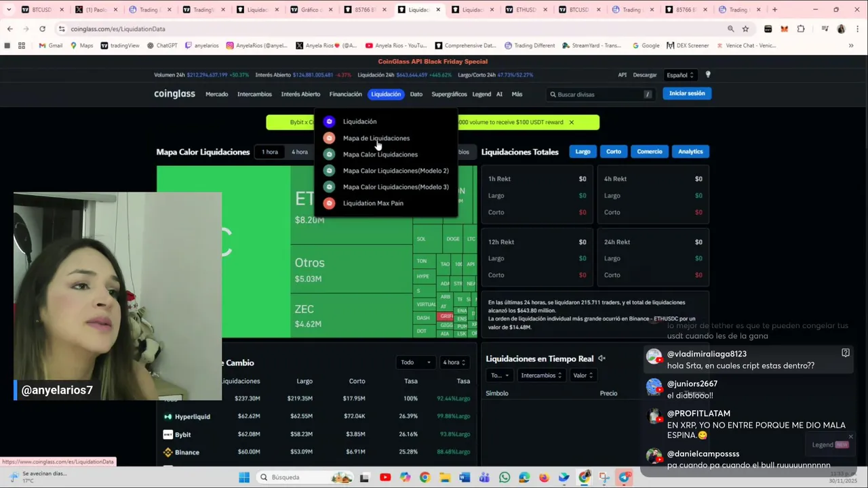
Task: Open Firefox from the taskbar
Action: click(x=544, y=477)
